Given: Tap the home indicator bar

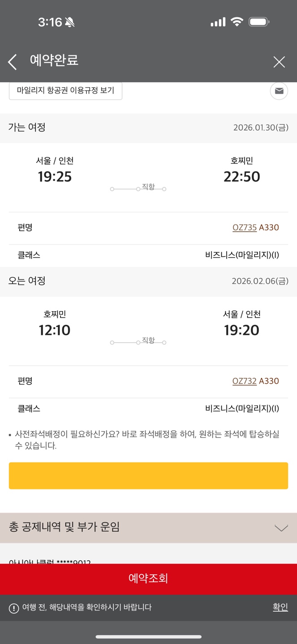Looking at the screenshot, I should click(x=148, y=636).
